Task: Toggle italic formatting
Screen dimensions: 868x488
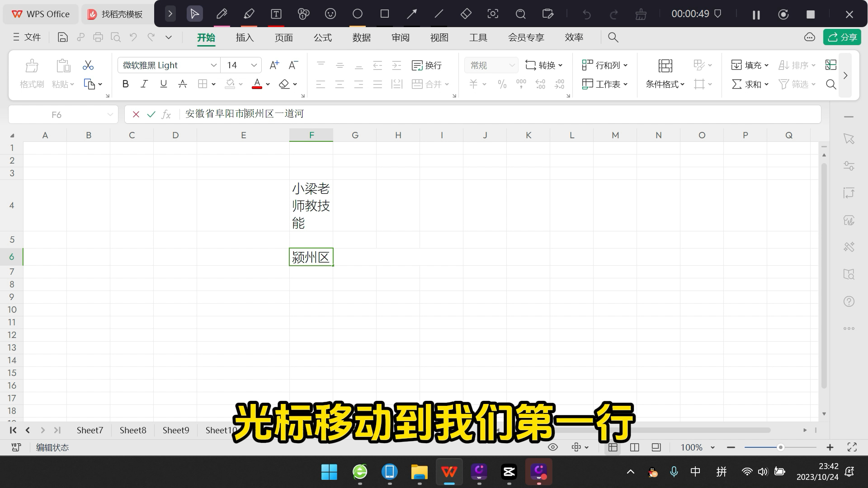Action: pos(144,84)
